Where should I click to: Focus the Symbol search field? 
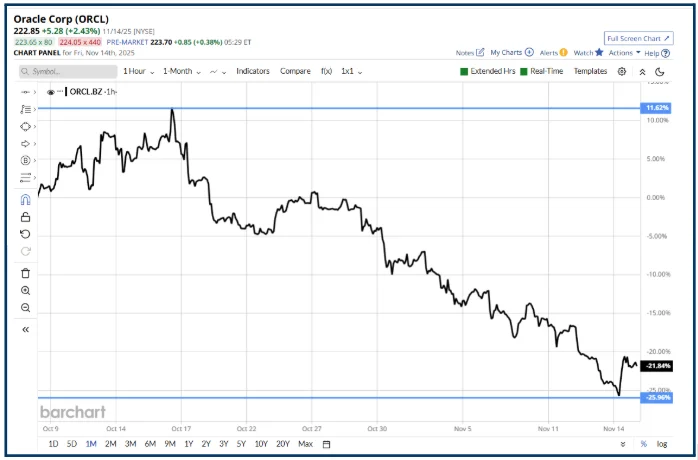(x=68, y=72)
